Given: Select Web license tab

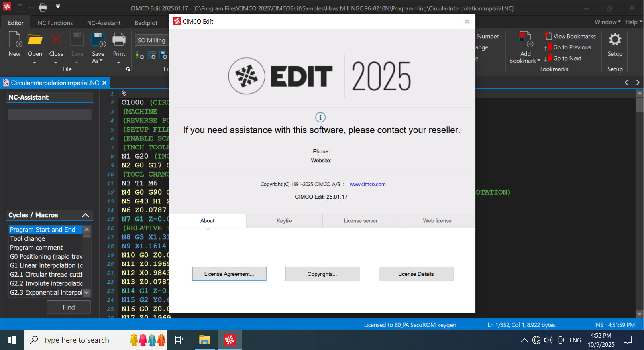Looking at the screenshot, I should [x=437, y=221].
